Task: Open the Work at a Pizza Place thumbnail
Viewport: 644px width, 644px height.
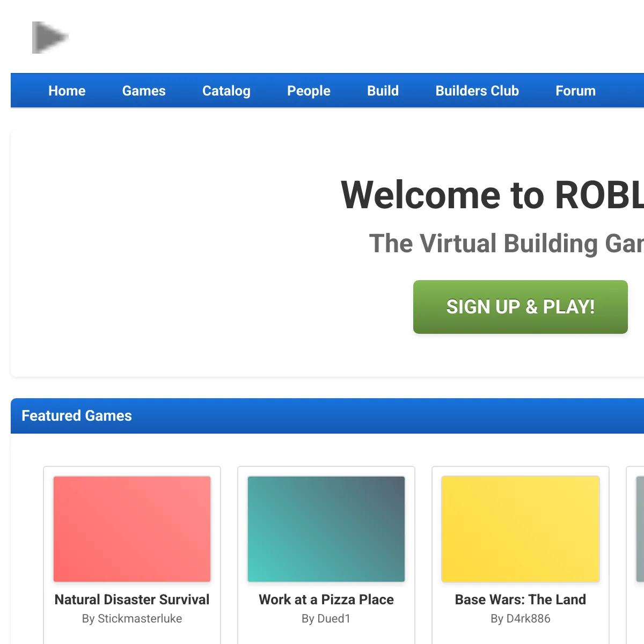Action: 326,529
